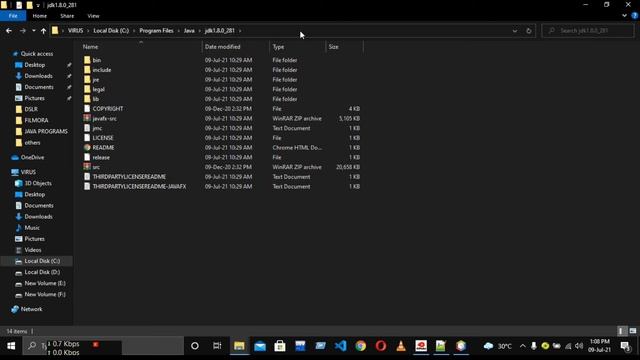Select New Volume (E:) in sidebar
This screenshot has width=640, height=360.
pos(45,283)
